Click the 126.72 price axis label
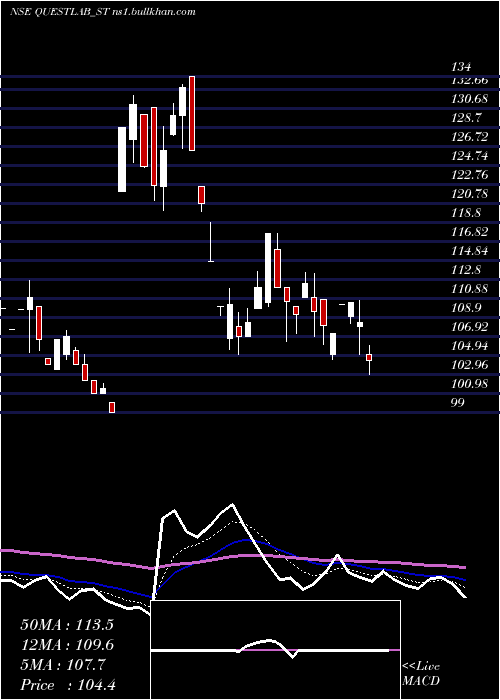 (470, 137)
